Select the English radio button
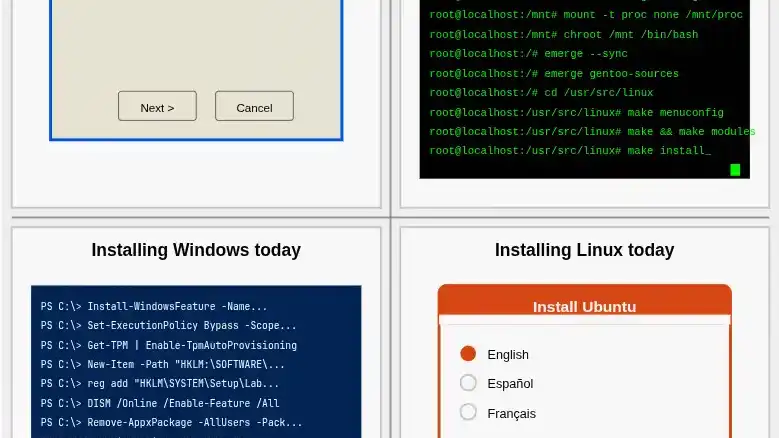The image size is (779, 438). (468, 354)
